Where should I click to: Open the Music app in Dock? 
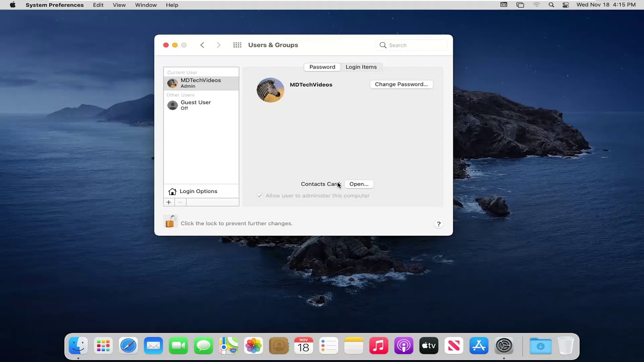(379, 346)
